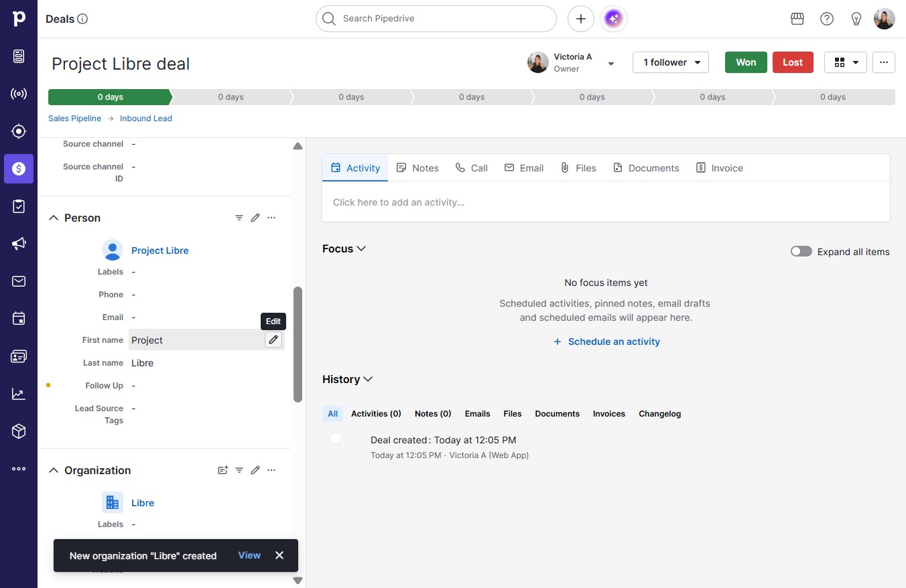Click here to add an activity field
Image resolution: width=906 pixels, height=588 pixels.
tap(606, 202)
